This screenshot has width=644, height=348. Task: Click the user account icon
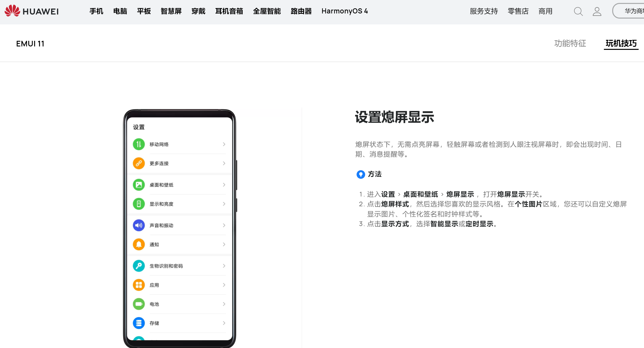pos(597,11)
